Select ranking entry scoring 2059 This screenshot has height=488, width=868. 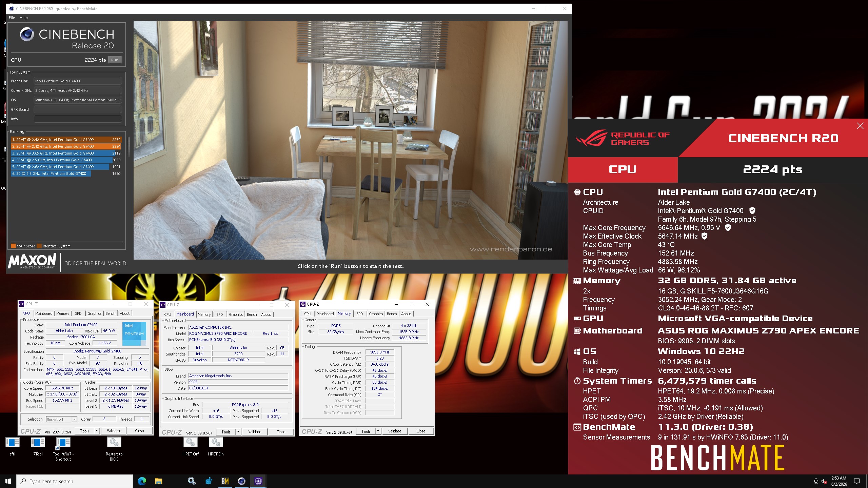[66, 160]
